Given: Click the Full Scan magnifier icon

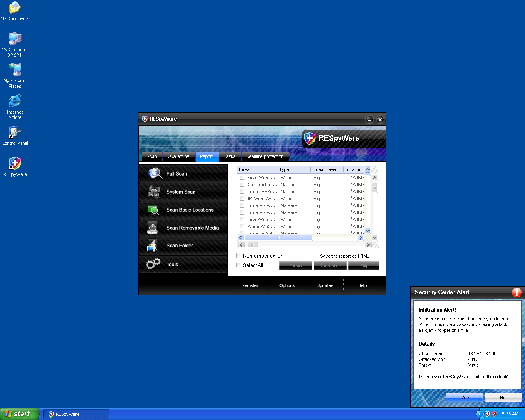Looking at the screenshot, I should pyautogui.click(x=155, y=173).
